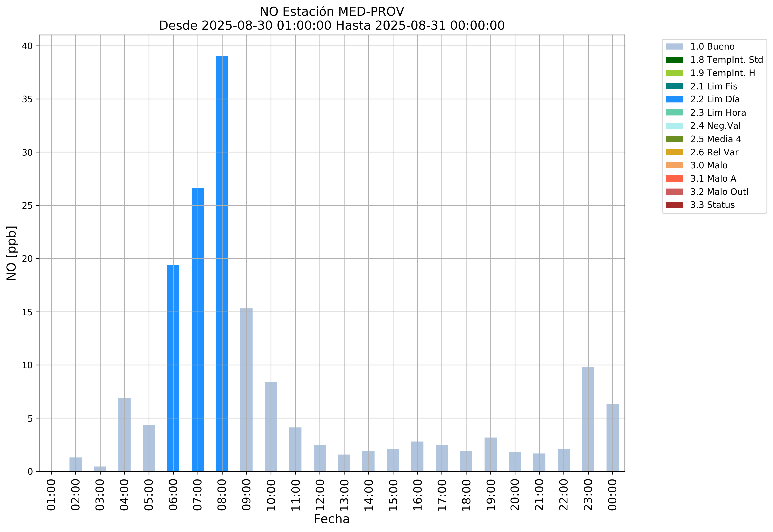The width and height of the screenshot is (773, 532).
Task: Click the Fecha x-axis title
Action: [332, 519]
